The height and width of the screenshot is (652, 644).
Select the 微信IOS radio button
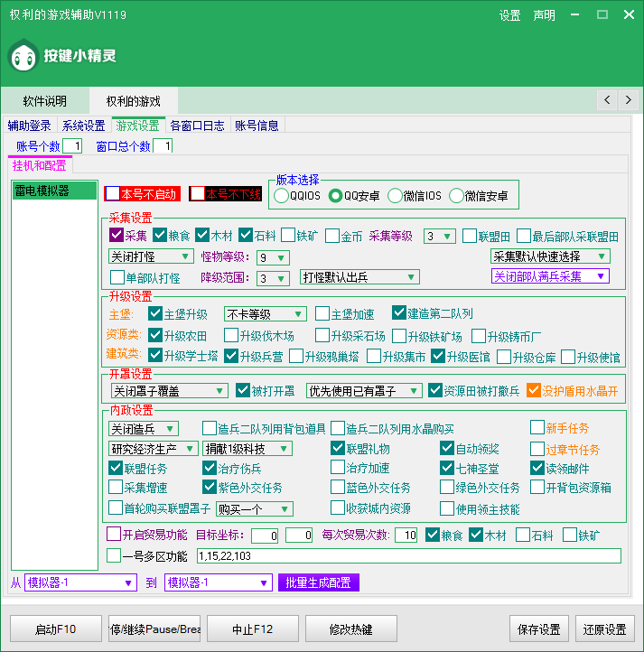coord(395,196)
